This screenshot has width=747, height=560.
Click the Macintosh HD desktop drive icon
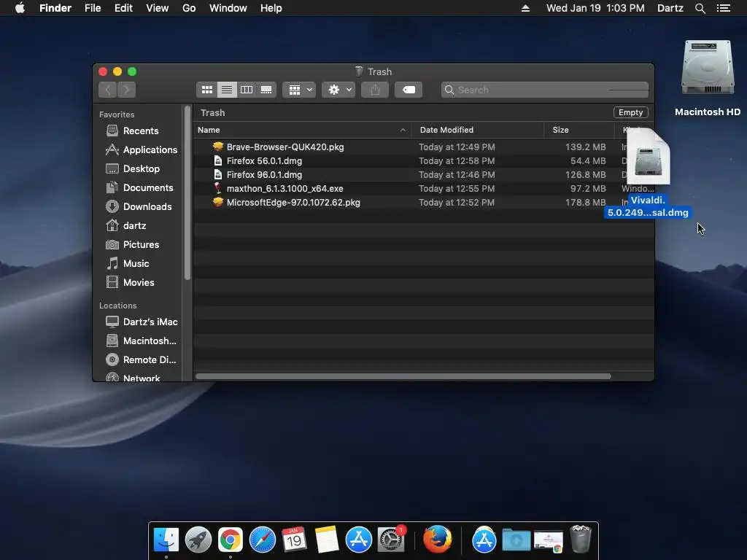[708, 68]
